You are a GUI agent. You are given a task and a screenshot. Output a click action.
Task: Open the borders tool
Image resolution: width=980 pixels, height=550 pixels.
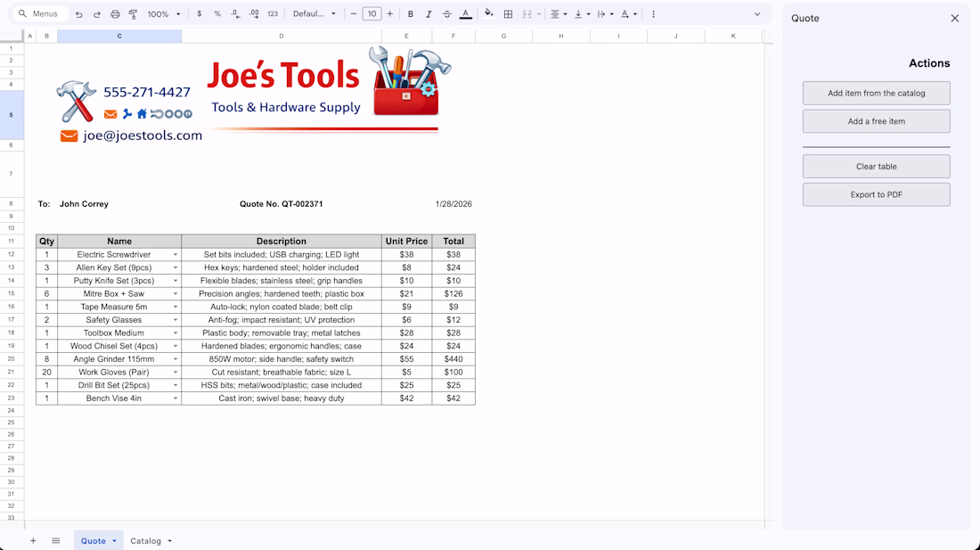[508, 13]
